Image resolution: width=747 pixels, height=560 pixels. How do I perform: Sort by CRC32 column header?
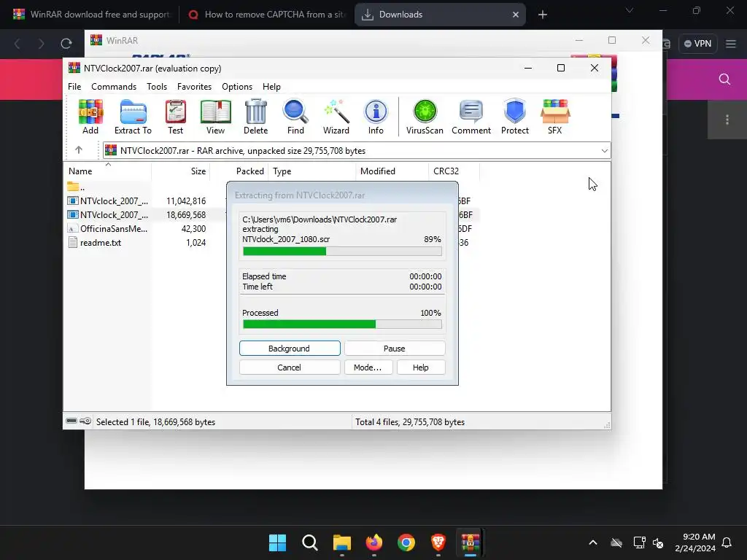coord(454,171)
